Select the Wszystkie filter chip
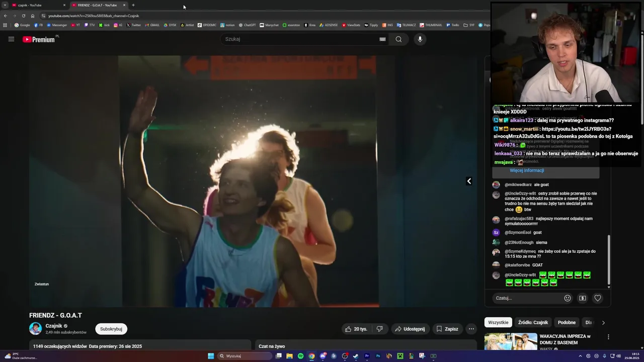 tap(498, 322)
